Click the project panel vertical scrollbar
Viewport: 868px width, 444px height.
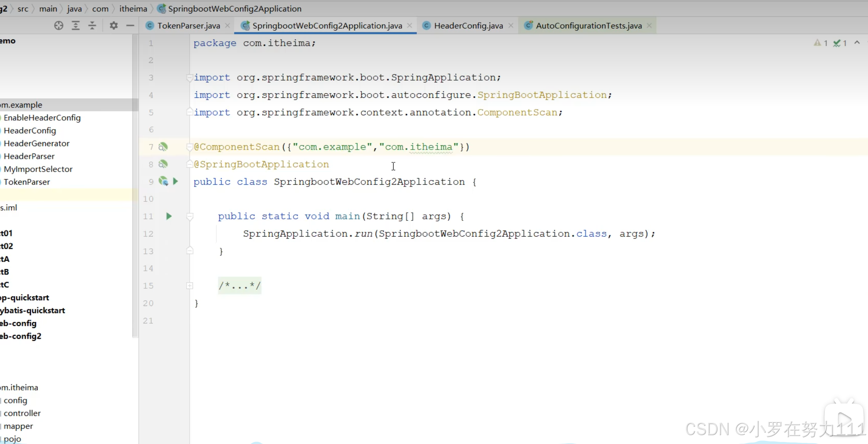(x=135, y=185)
